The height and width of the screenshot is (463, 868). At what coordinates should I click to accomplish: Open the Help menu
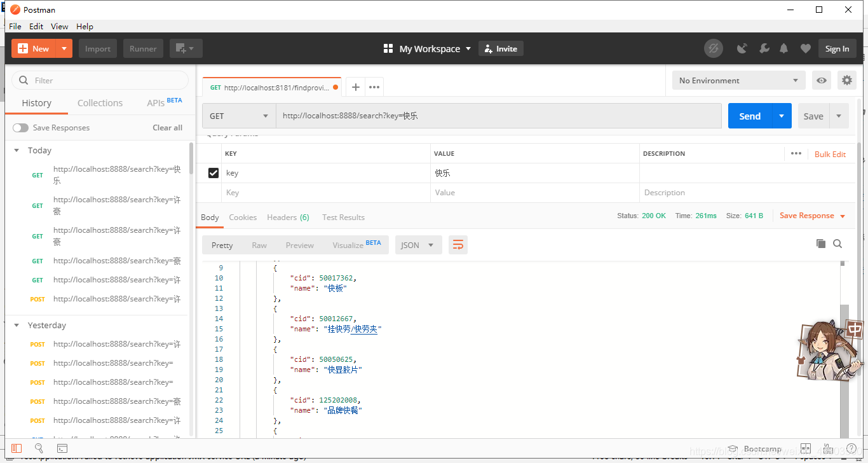click(85, 26)
